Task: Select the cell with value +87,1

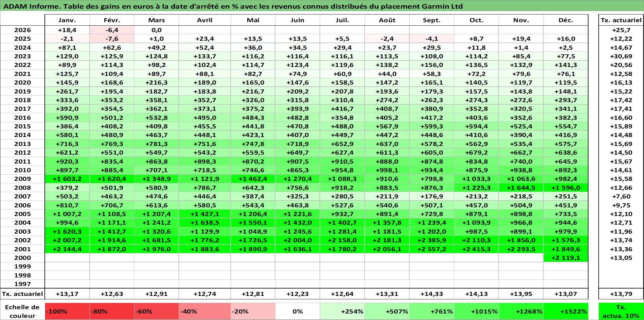Action: tap(67, 48)
